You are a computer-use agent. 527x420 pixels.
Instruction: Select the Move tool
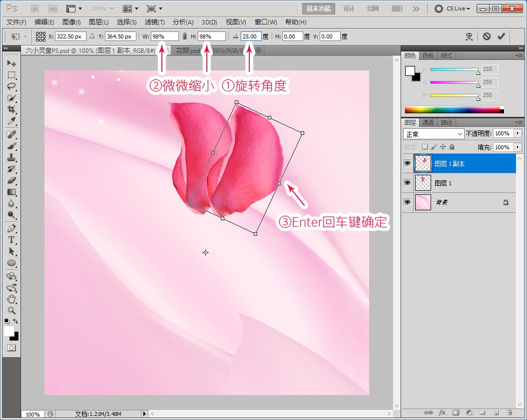[11, 63]
